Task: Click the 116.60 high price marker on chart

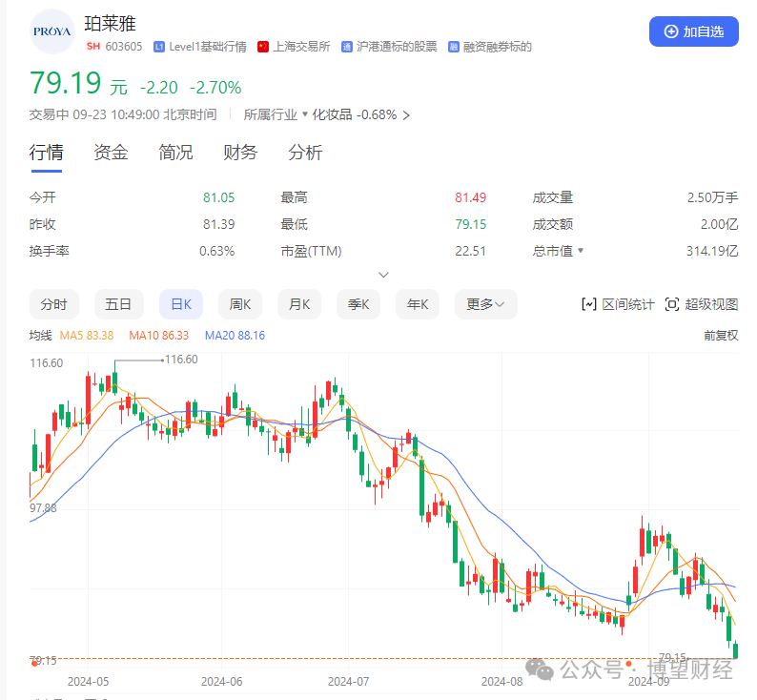Action: coord(181,360)
